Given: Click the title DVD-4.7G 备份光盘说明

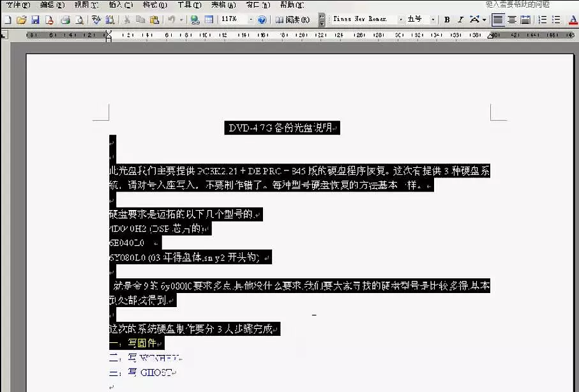Looking at the screenshot, I should (282, 128).
